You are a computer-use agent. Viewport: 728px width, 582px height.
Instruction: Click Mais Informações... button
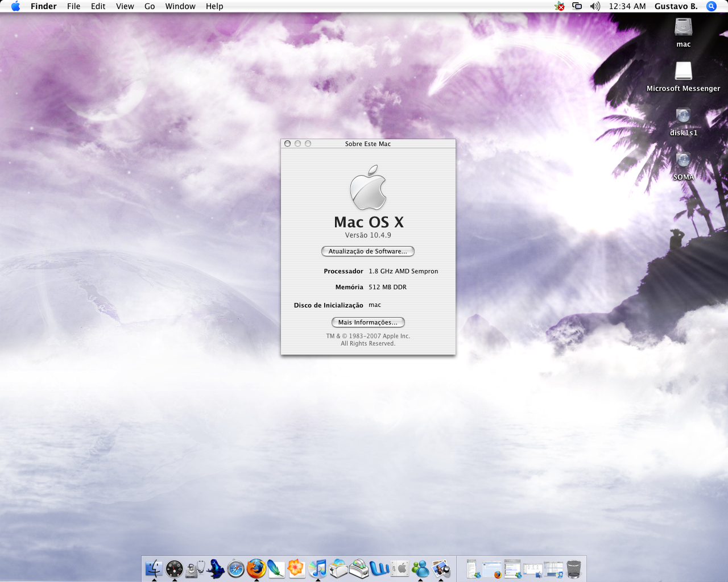367,322
